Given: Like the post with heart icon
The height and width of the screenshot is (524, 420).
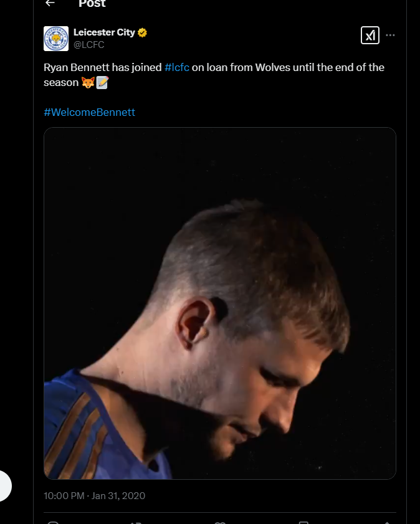Looking at the screenshot, I should point(220,522).
